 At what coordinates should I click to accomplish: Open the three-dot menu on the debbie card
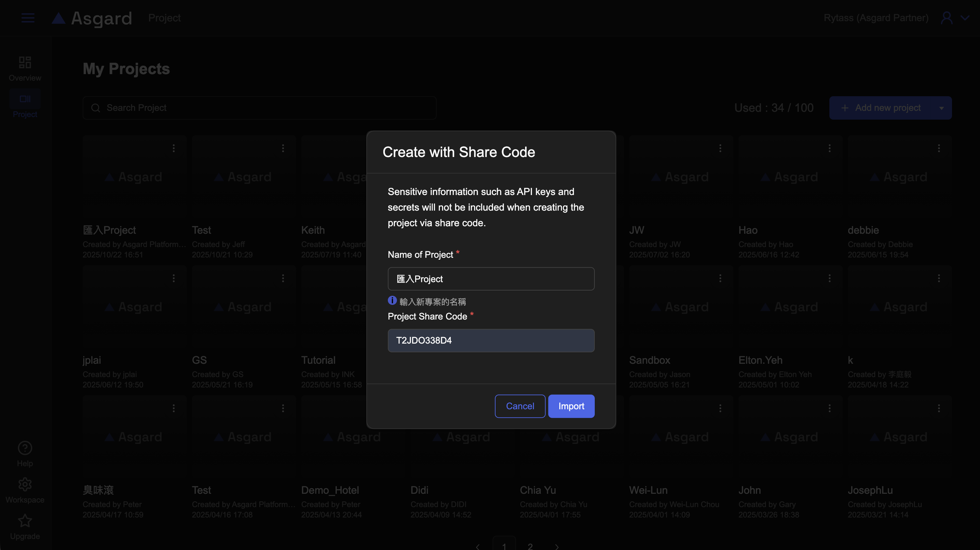coord(939,148)
